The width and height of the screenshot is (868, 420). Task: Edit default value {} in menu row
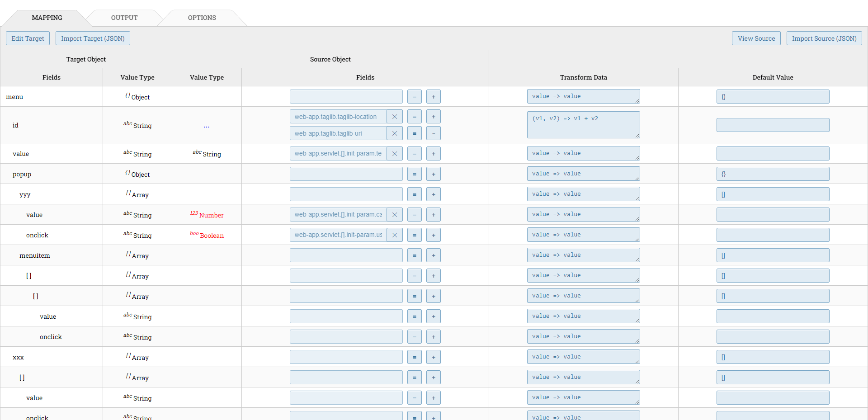(x=773, y=97)
